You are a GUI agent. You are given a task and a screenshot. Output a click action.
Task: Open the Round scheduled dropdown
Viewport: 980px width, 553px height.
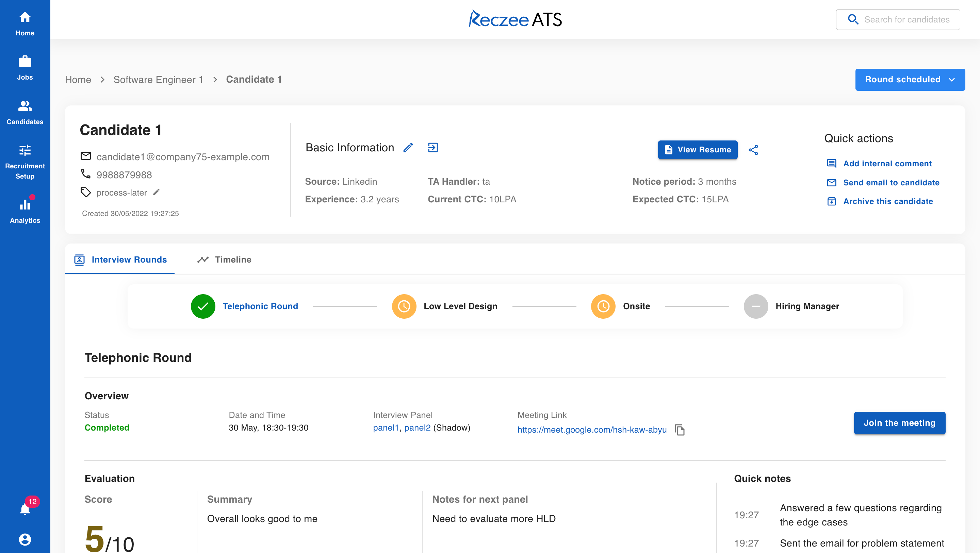pos(910,80)
